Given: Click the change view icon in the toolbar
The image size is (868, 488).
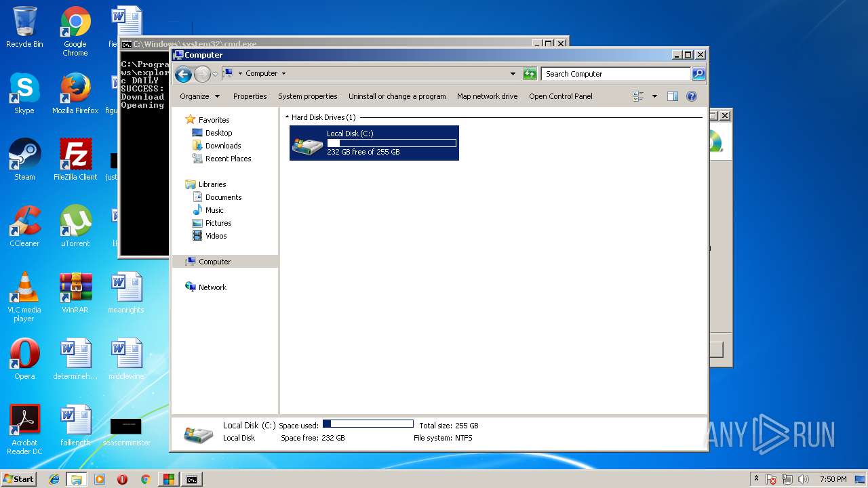Looking at the screenshot, I should pyautogui.click(x=638, y=96).
